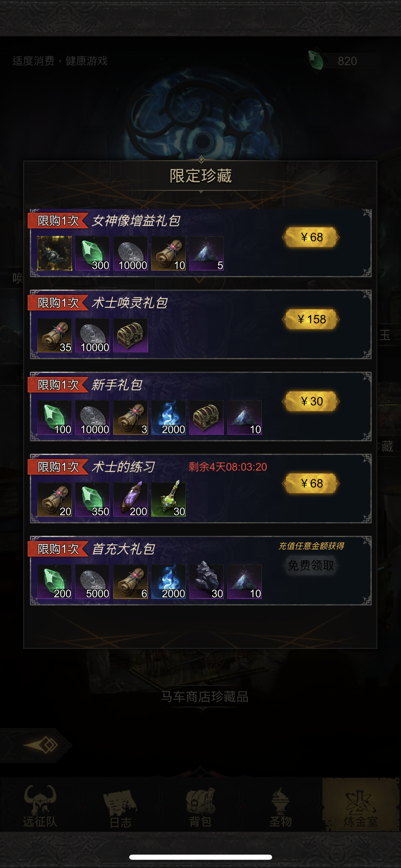Select the blue flame 2000 in 新手礼包
The image size is (401, 868).
169,418
